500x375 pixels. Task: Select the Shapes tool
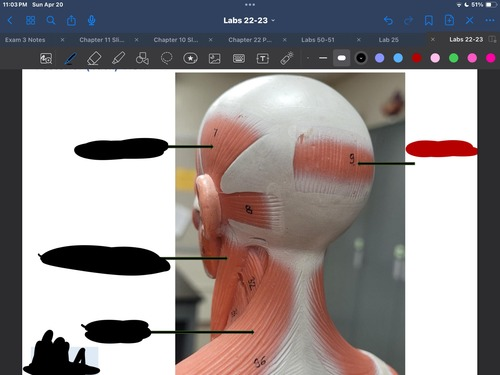pos(142,58)
